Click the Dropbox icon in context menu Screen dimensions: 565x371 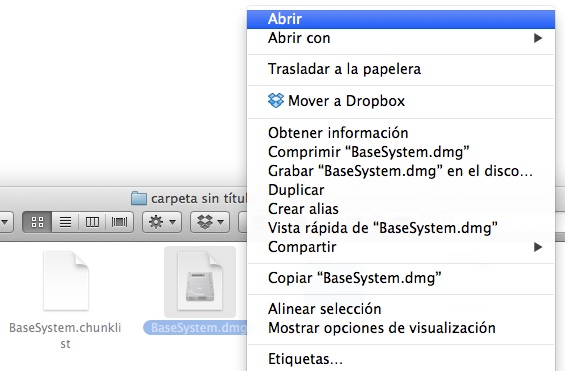tap(276, 100)
